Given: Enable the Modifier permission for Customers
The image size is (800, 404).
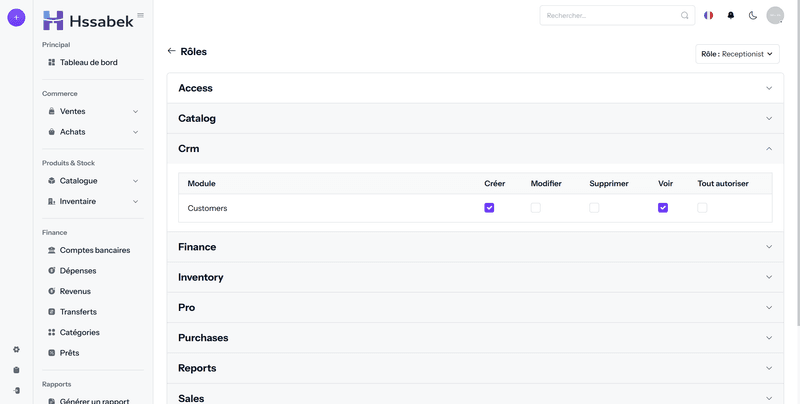Looking at the screenshot, I should [535, 208].
